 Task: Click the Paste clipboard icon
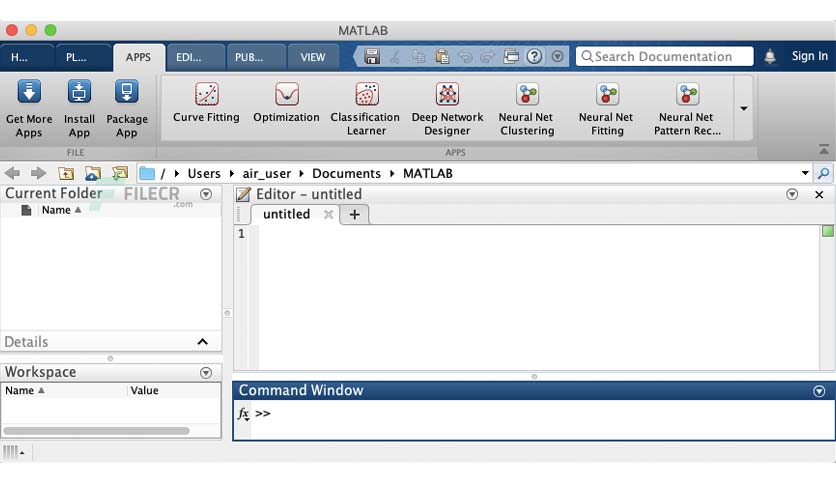point(442,56)
